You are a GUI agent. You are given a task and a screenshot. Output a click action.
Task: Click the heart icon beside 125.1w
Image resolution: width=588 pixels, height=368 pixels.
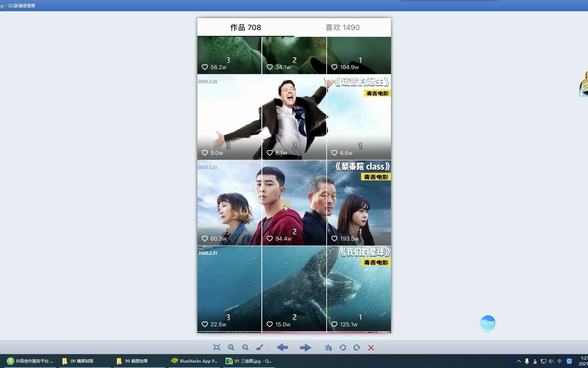(334, 324)
